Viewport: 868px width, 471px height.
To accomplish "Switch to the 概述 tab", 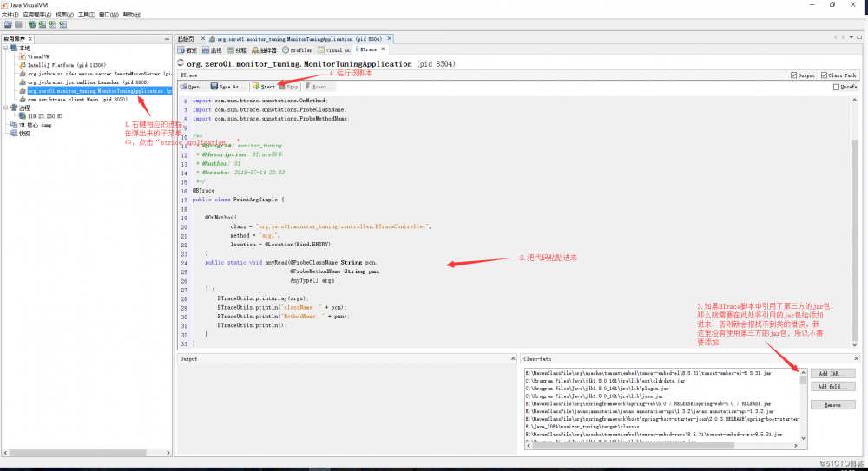I will 187,49.
